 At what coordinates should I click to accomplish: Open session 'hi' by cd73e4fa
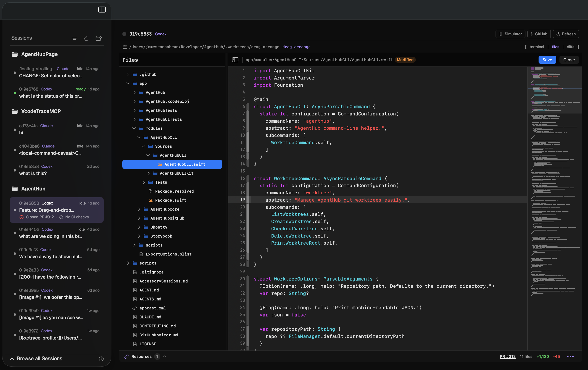[x=57, y=129]
